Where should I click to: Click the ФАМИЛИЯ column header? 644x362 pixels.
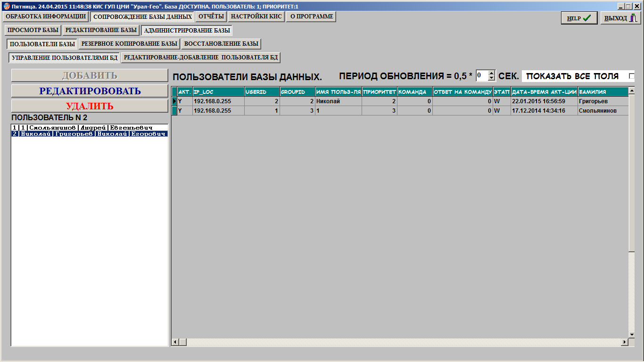coord(603,92)
